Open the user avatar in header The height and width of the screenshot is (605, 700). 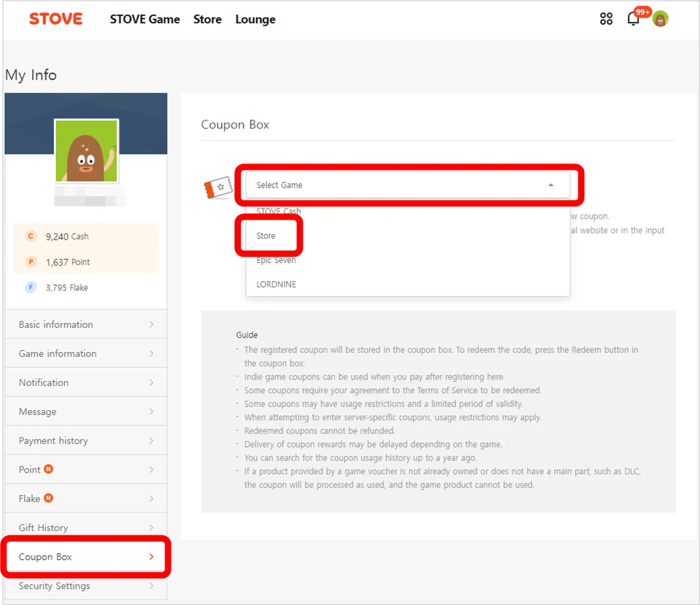point(660,19)
